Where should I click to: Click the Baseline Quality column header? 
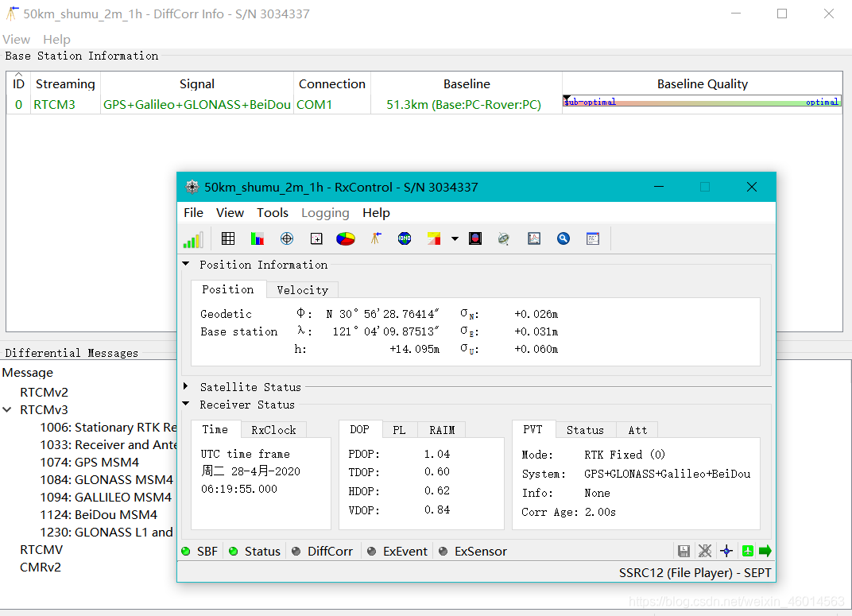pos(702,83)
